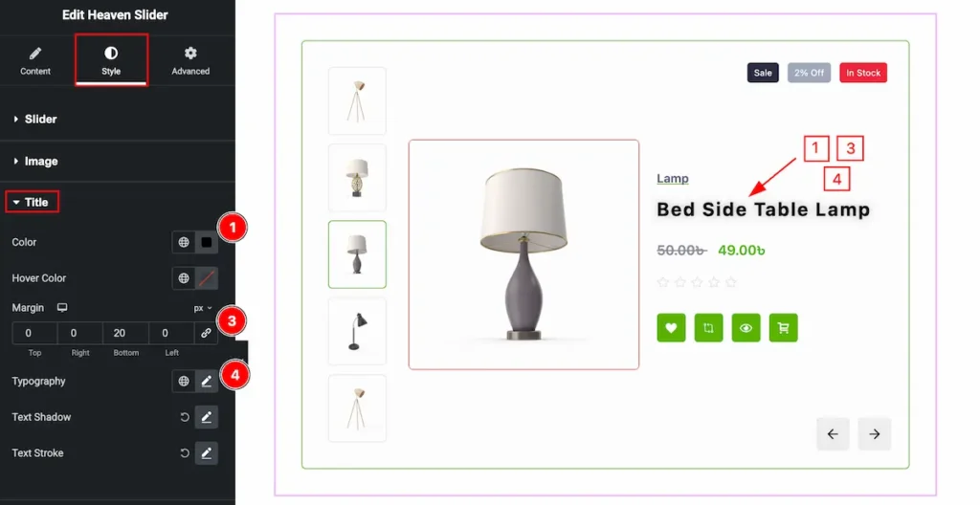Click the green compare icon button
The width and height of the screenshot is (980, 505).
pyautogui.click(x=709, y=327)
